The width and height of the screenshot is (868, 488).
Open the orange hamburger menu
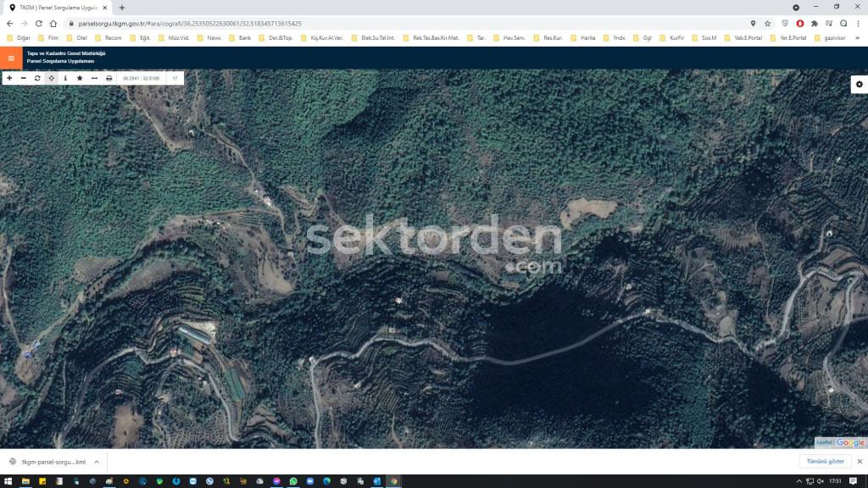[x=11, y=58]
